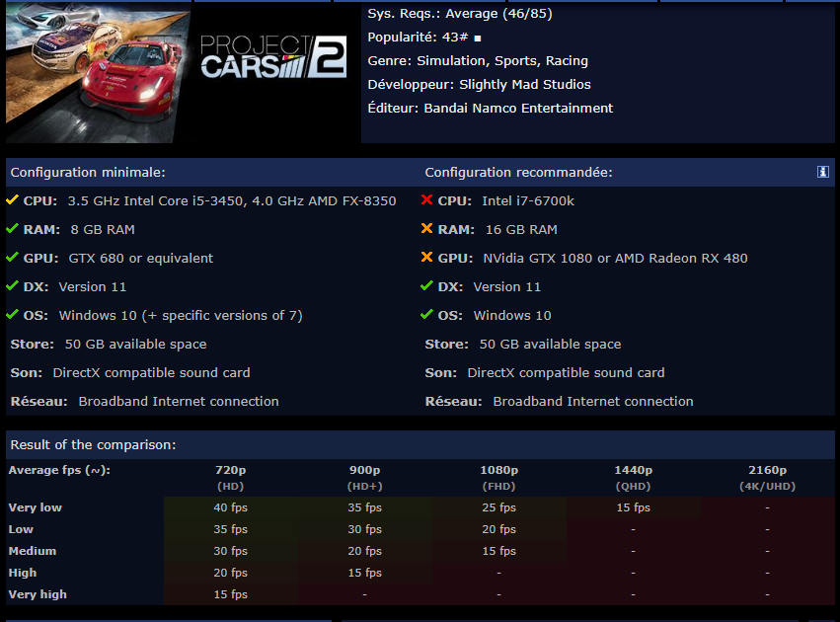This screenshot has width=840, height=622.
Task: Click green checkmark next to 8 GB RAM
Action: (x=12, y=229)
